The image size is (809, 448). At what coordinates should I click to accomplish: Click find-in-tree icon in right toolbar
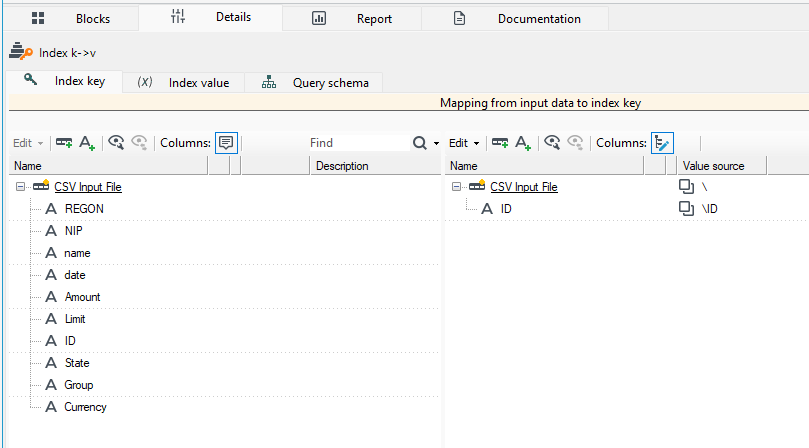(552, 142)
